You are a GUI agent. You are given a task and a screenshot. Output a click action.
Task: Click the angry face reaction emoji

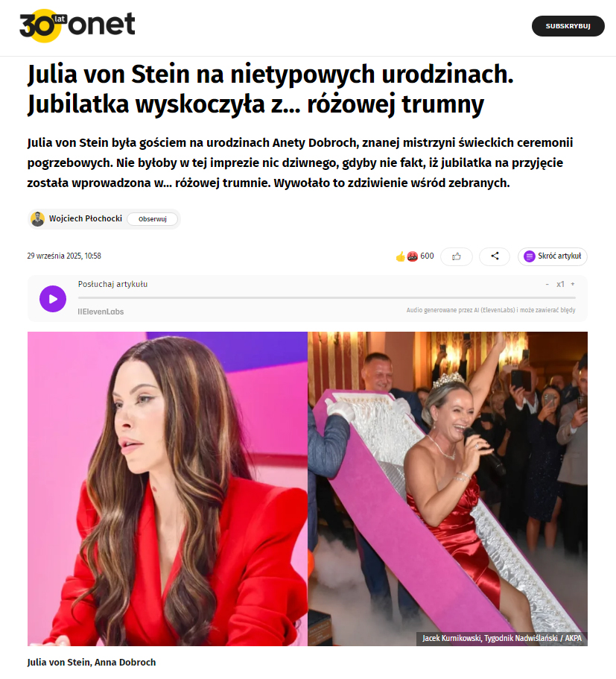coord(412,256)
